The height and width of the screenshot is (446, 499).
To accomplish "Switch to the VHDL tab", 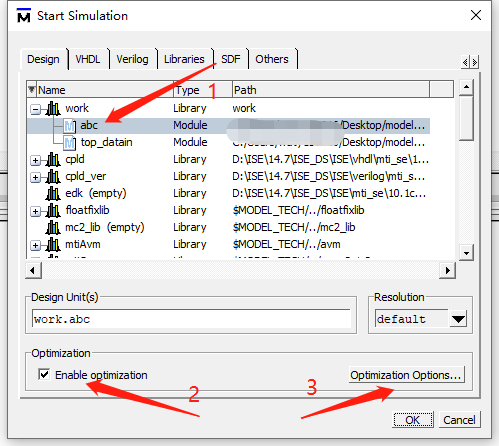I will coord(88,59).
